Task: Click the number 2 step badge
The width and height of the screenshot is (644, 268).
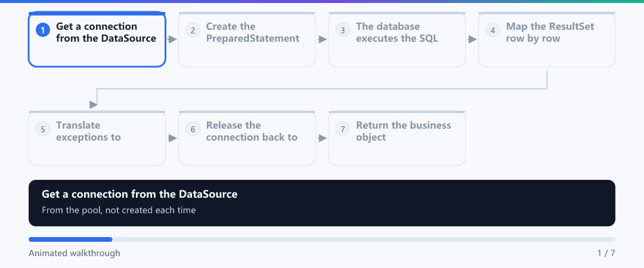Action: click(193, 30)
